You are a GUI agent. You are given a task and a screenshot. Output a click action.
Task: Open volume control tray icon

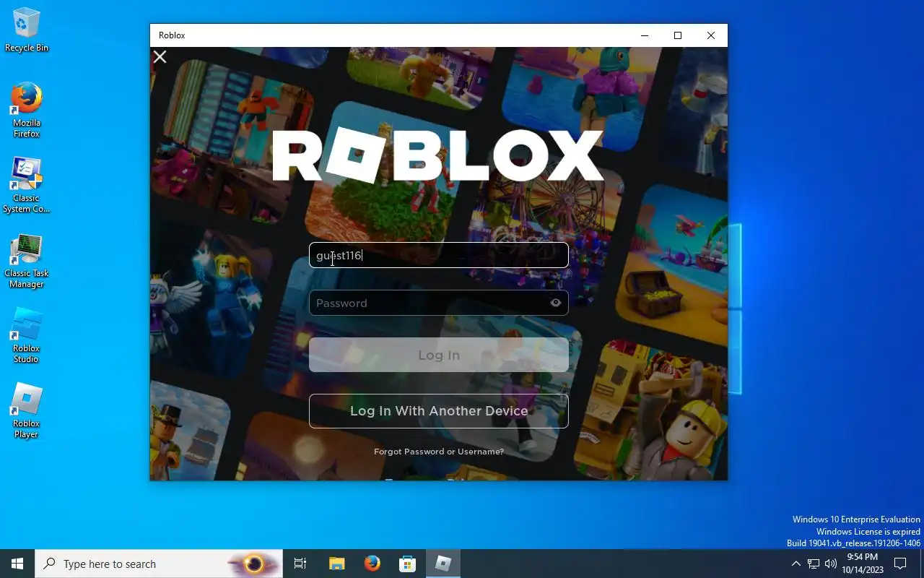click(x=831, y=564)
